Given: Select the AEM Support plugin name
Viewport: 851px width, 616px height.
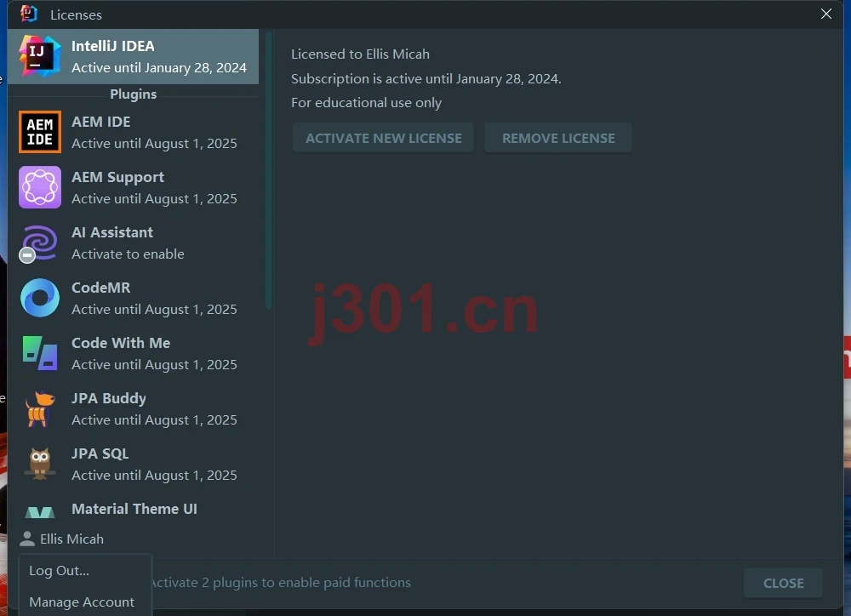Looking at the screenshot, I should point(117,177).
